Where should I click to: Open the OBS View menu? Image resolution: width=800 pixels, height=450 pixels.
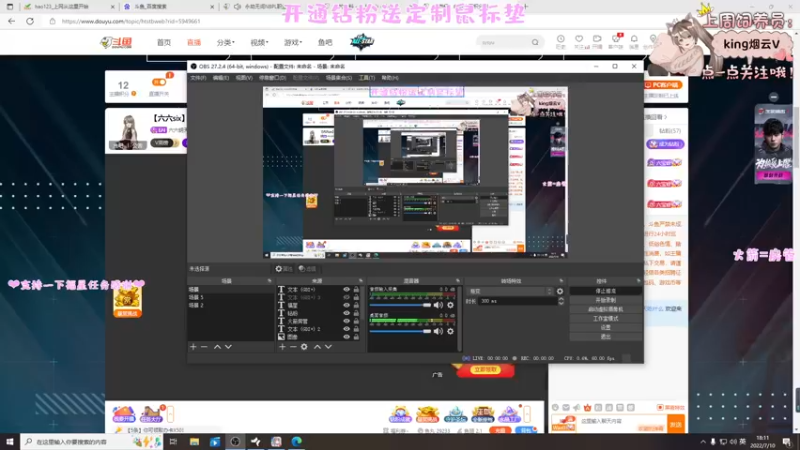(x=244, y=78)
